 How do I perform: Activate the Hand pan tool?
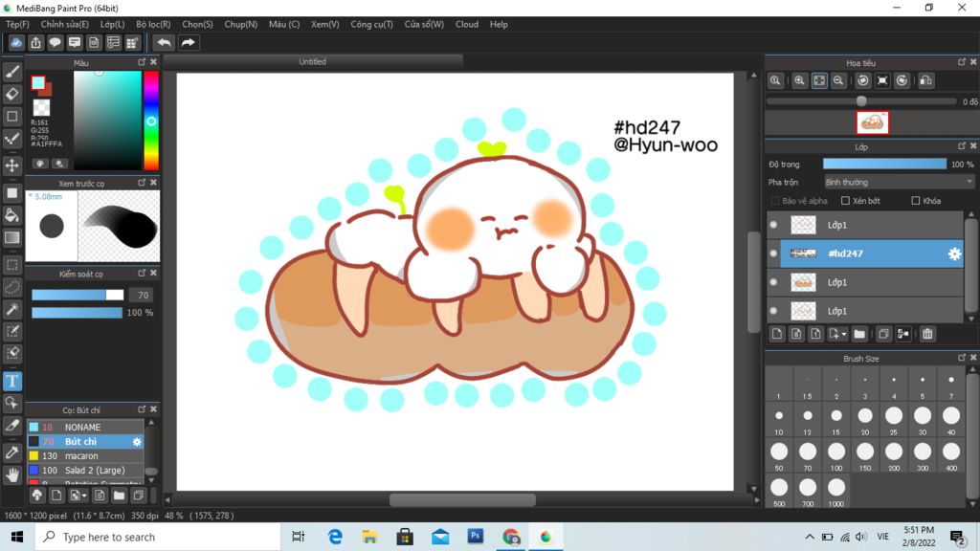(12, 474)
